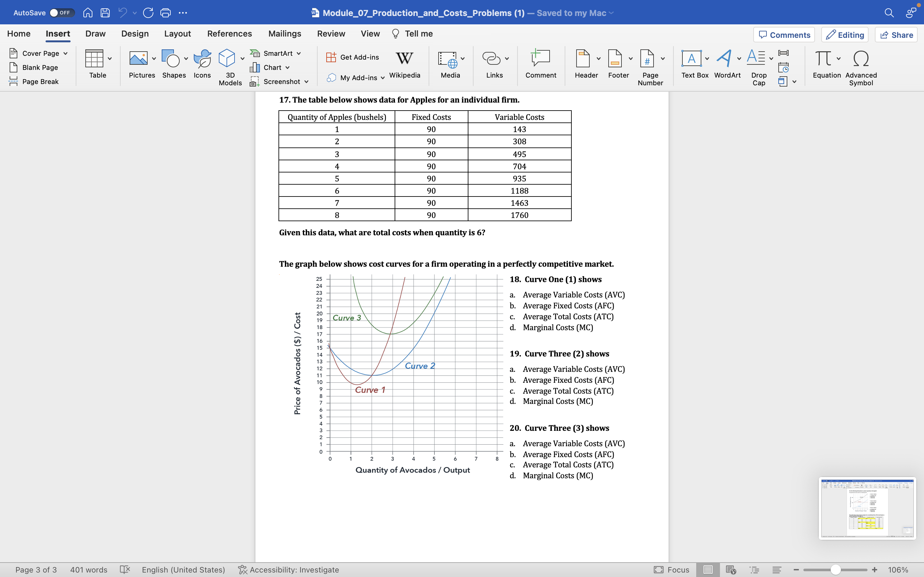
Task: Open the SmartArt dropdown arrow
Action: pyautogui.click(x=299, y=54)
